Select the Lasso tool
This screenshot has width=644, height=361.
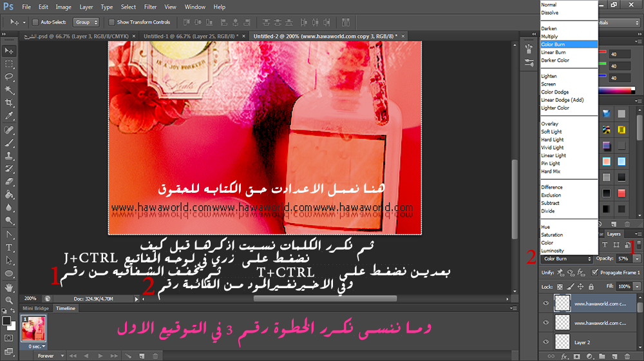pyautogui.click(x=9, y=77)
